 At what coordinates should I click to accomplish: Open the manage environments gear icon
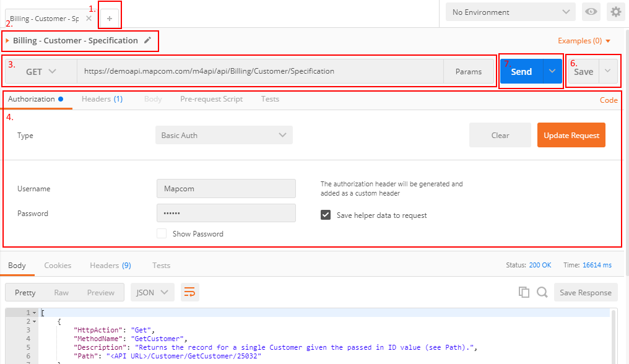coord(615,12)
